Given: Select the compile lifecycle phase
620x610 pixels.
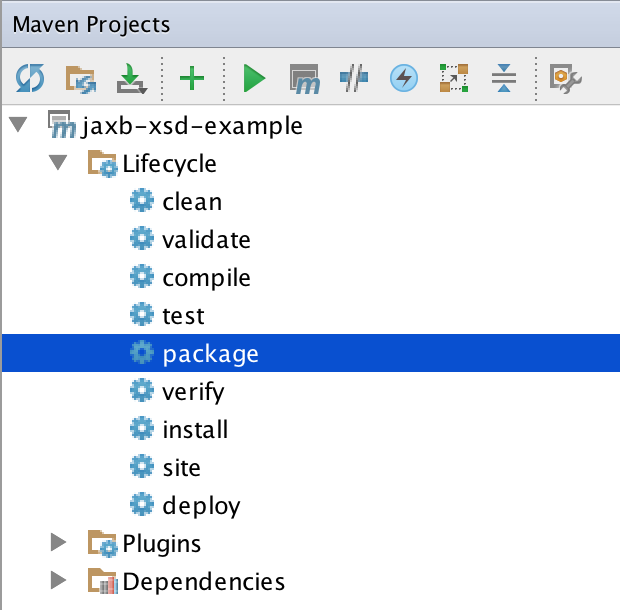Looking at the screenshot, I should pyautogui.click(x=311, y=277).
